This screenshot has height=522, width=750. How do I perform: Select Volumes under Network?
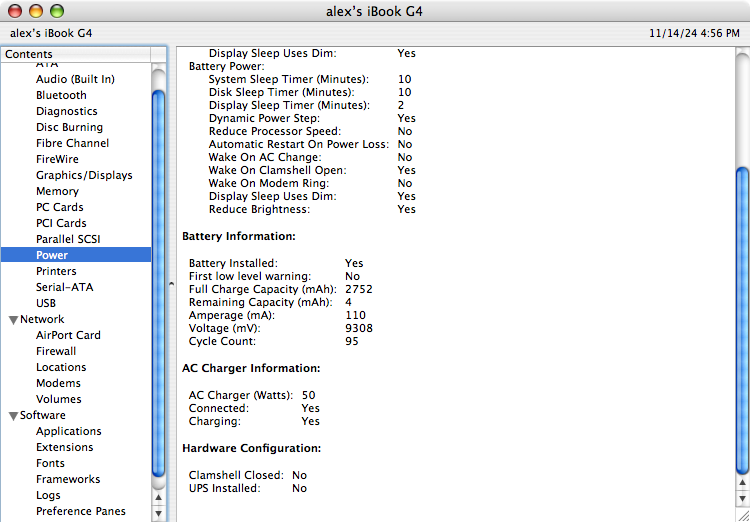point(59,399)
